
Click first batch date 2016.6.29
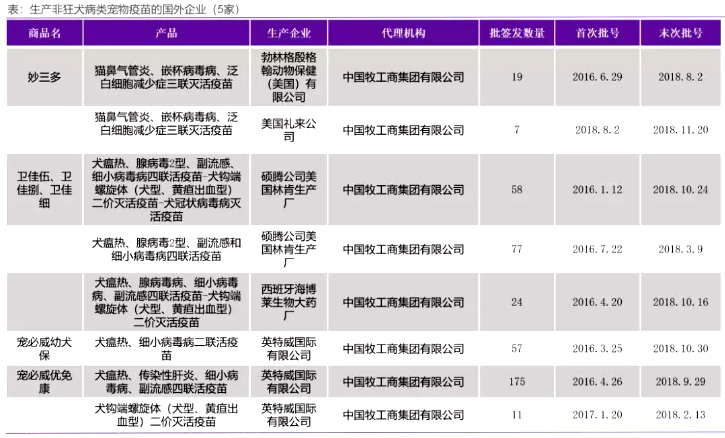tap(597, 77)
